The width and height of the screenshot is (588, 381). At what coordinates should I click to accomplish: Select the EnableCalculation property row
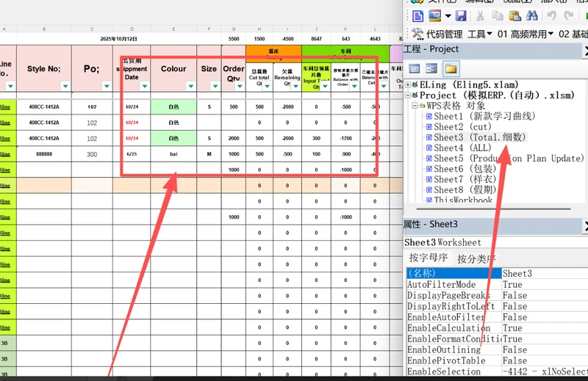[498, 328]
